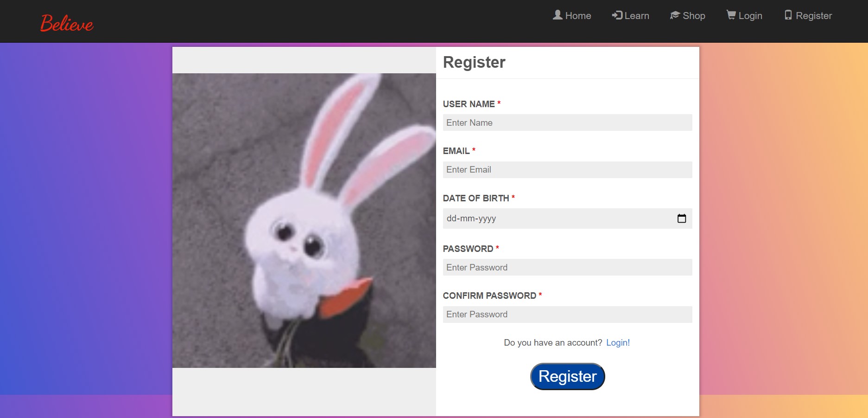The width and height of the screenshot is (868, 418).
Task: Open the Register nav link
Action: coord(814,16)
